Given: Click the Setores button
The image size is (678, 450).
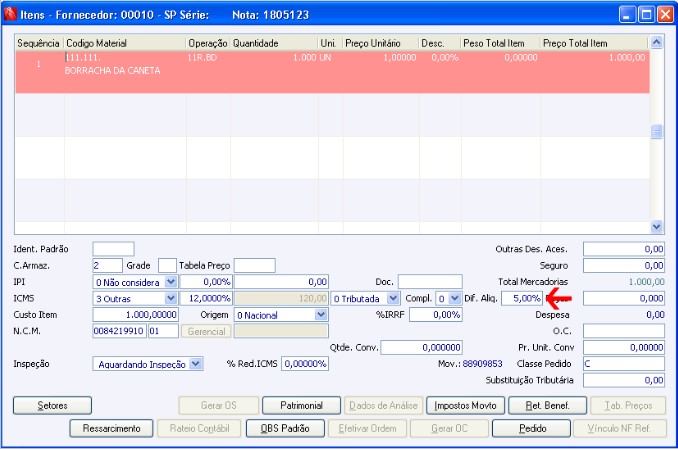Looking at the screenshot, I should click(52, 405).
